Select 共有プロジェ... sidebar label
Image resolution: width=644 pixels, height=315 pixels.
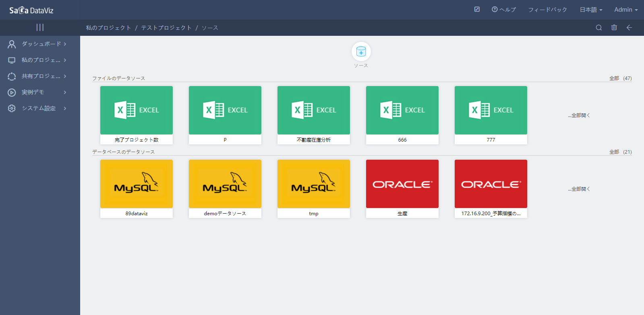pyautogui.click(x=41, y=76)
